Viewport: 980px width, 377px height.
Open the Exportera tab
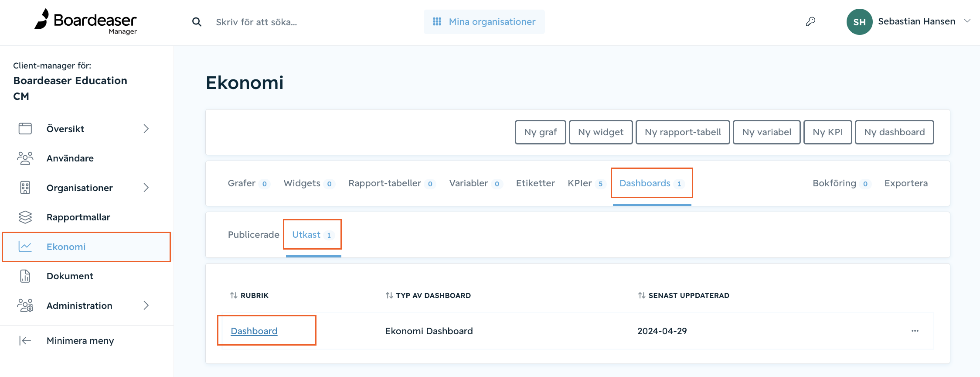(x=906, y=183)
